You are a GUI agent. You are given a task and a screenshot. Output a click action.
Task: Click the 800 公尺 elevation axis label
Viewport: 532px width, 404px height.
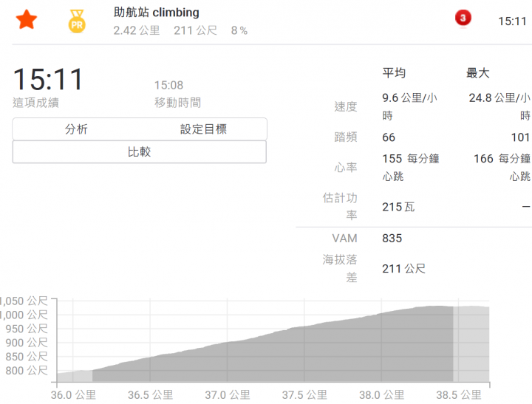click(27, 371)
